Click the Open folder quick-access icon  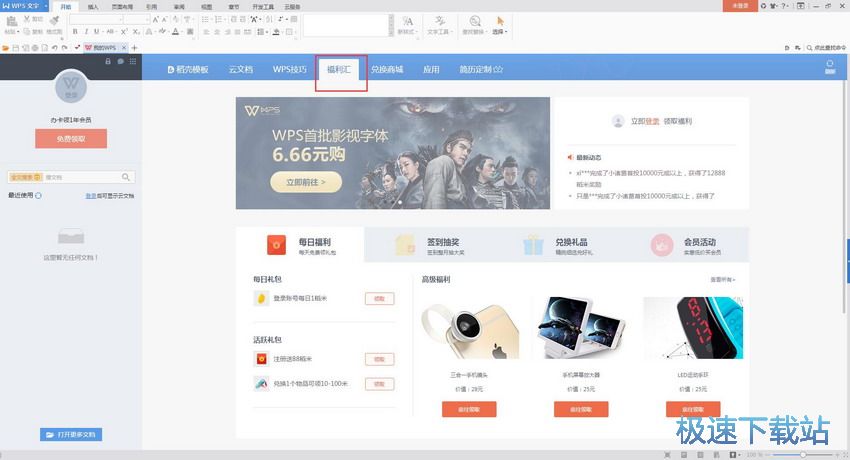[6, 48]
